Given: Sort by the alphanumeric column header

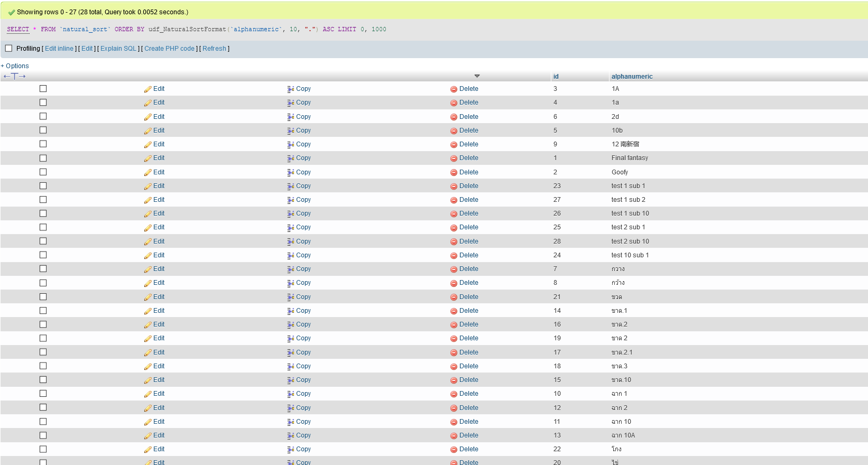Looking at the screenshot, I should click(x=632, y=77).
